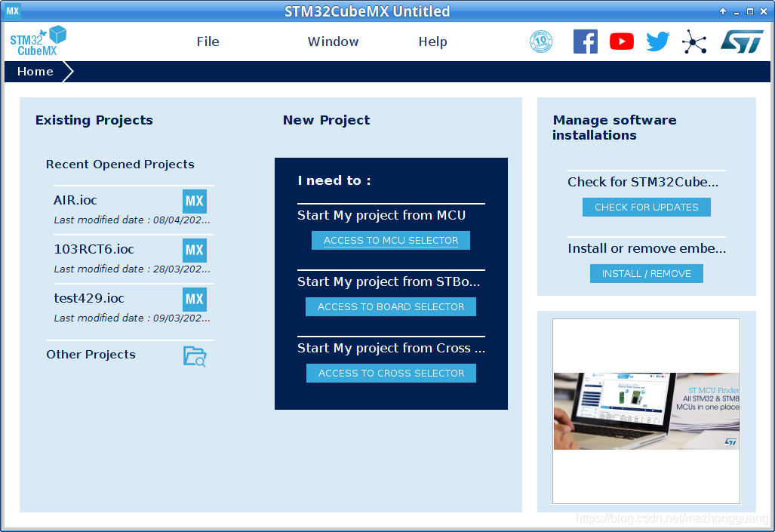This screenshot has width=775, height=532.
Task: Browse Other Projects with the folder search icon
Action: (195, 356)
